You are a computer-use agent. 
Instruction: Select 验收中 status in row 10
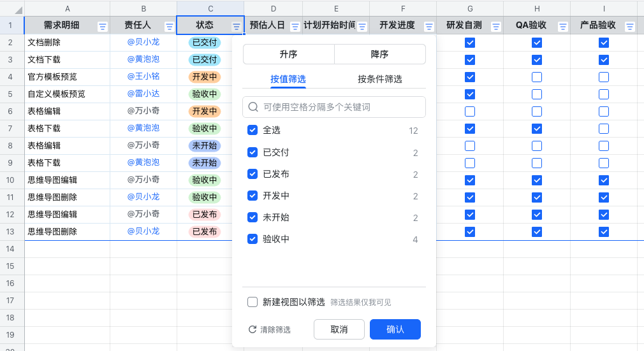click(x=205, y=180)
